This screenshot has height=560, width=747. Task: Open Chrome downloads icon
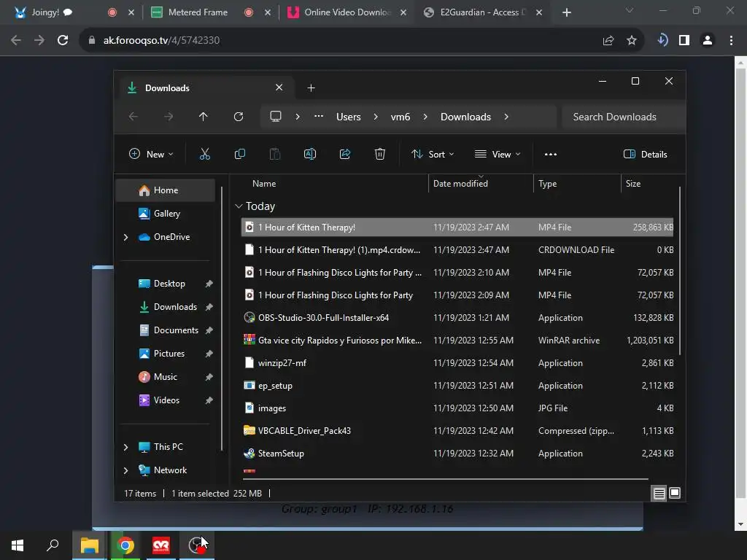(662, 40)
